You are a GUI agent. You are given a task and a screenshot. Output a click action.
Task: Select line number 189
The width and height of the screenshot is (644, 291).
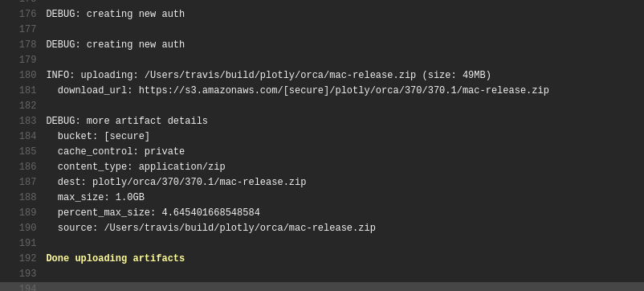pos(27,212)
